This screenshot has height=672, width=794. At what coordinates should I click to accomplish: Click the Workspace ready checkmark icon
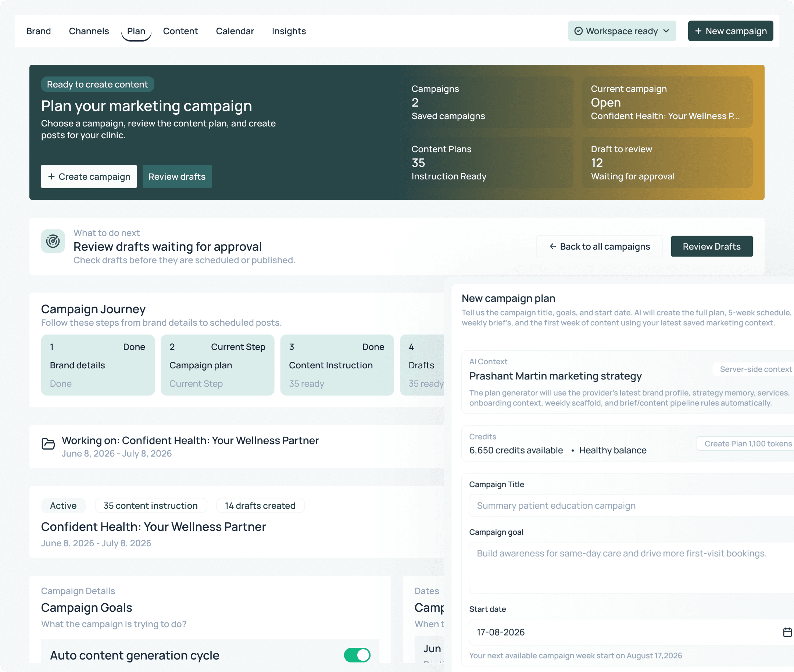pyautogui.click(x=578, y=31)
